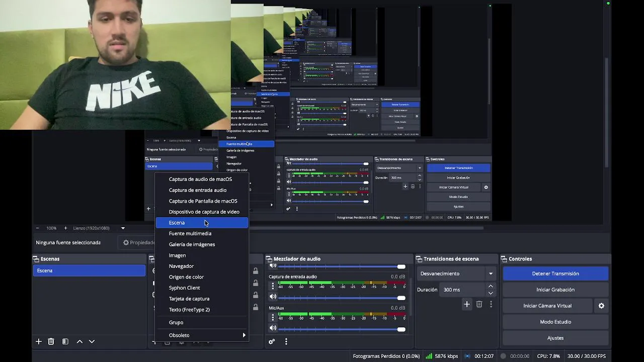Open Lienzo (1920x1080) canvas dropdown
This screenshot has width=644, height=362.
[99, 228]
